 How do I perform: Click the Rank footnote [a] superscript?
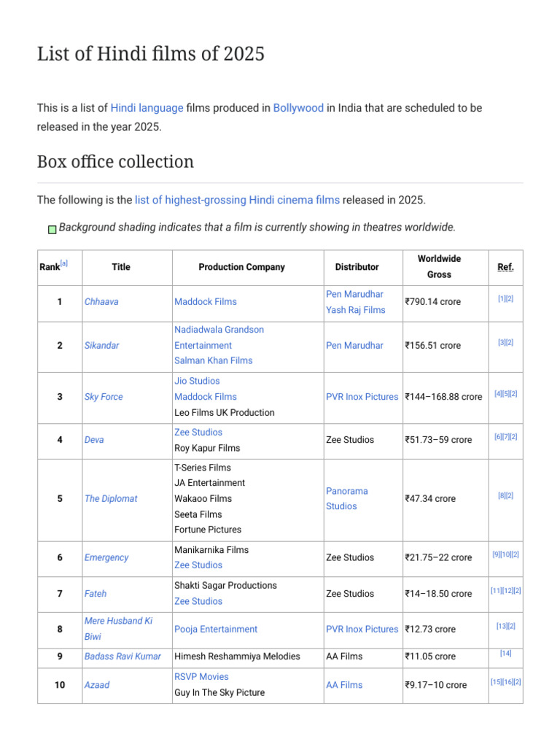[64, 263]
